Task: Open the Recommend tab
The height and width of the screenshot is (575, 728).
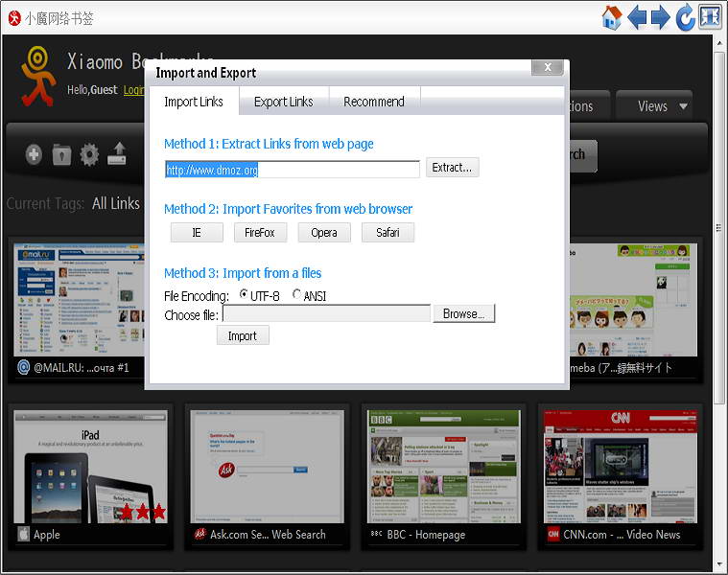Action: pos(374,102)
